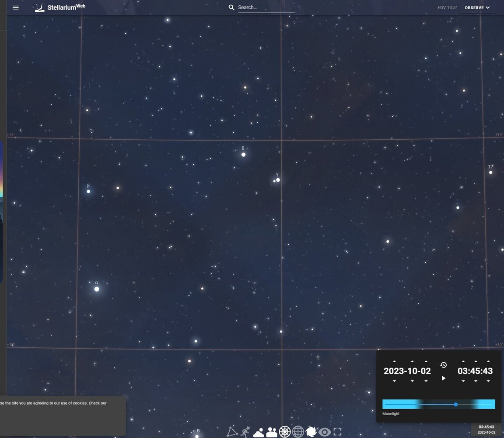Enable night mode with the eye icon
Viewport: 504px width, 438px height.
(x=324, y=431)
